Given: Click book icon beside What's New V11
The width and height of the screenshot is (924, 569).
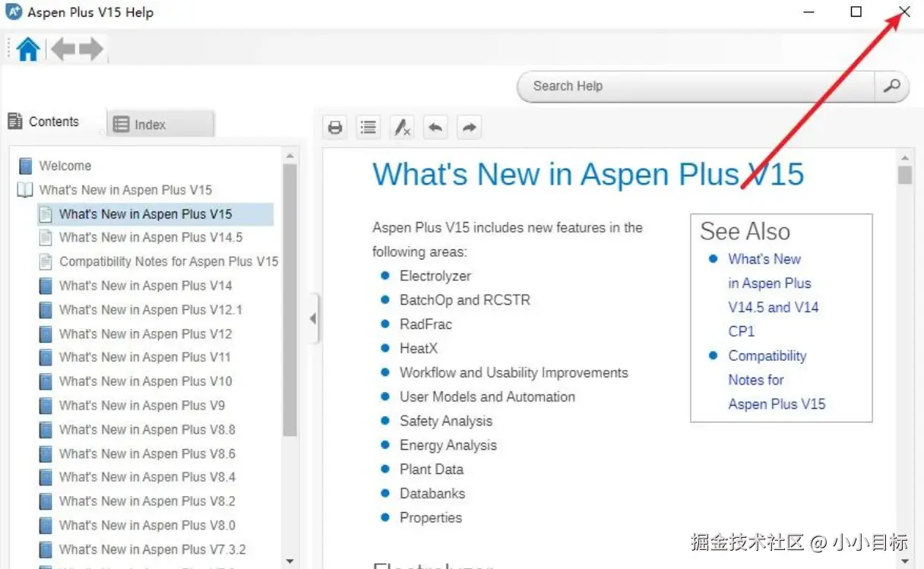Looking at the screenshot, I should (x=46, y=357).
